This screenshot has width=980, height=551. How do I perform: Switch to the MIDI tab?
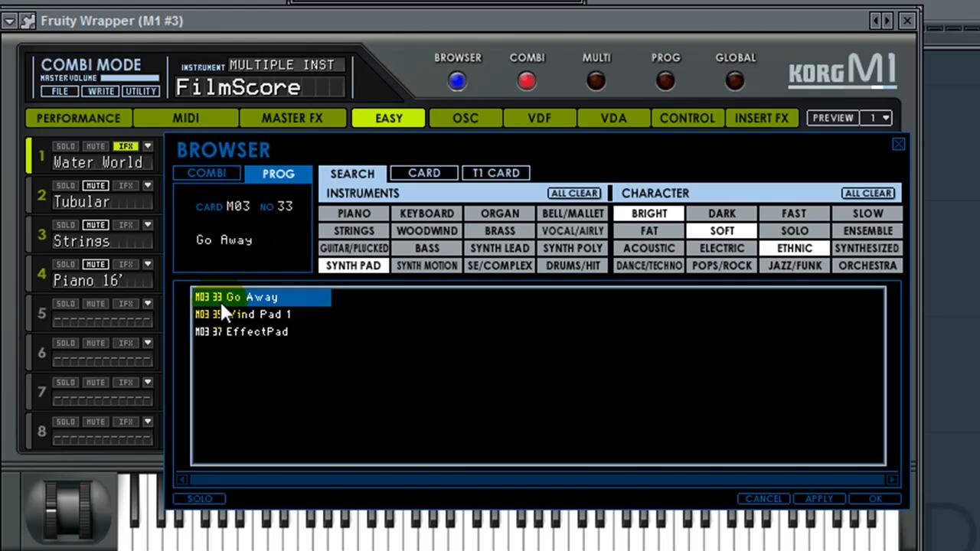click(x=186, y=118)
